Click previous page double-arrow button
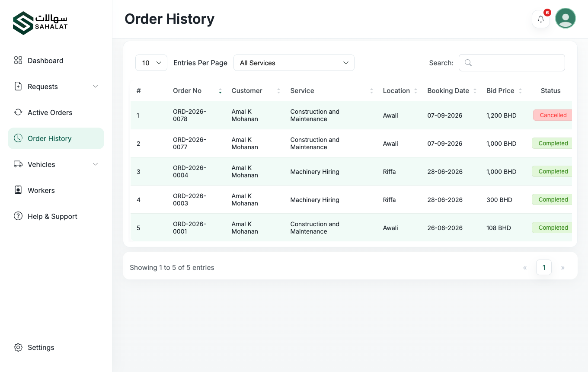588x372 pixels. pos(525,268)
